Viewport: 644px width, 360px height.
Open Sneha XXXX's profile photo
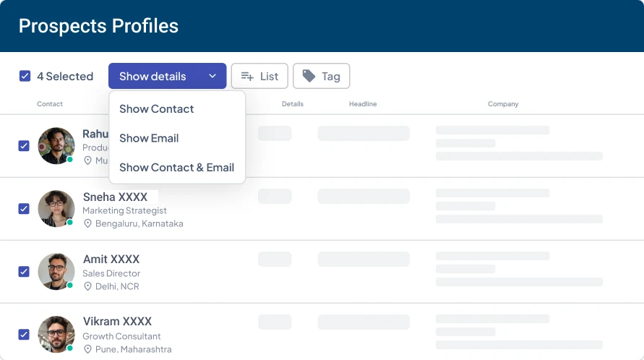(56, 208)
